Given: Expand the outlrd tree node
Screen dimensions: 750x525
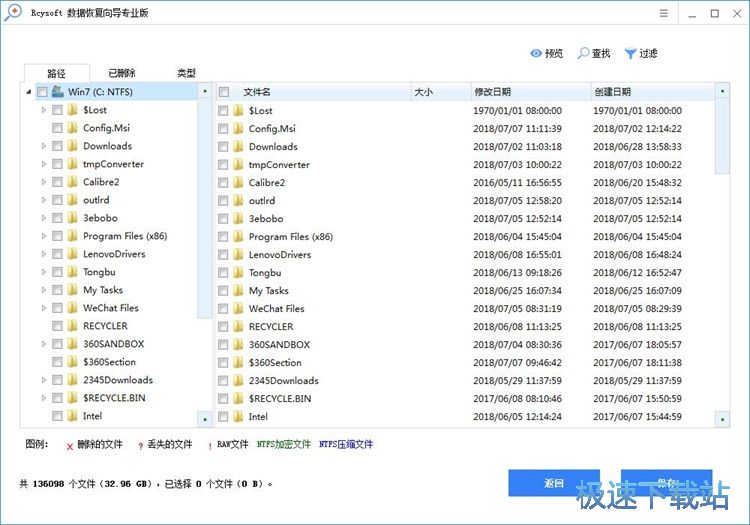Looking at the screenshot, I should [44, 200].
